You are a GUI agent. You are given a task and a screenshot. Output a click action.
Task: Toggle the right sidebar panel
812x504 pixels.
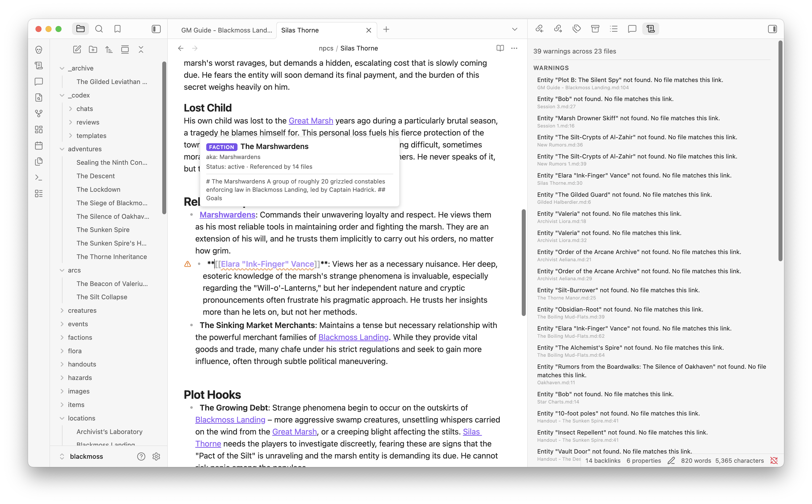click(x=772, y=29)
